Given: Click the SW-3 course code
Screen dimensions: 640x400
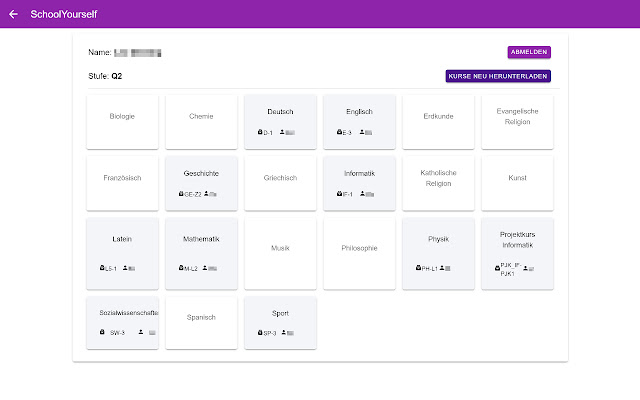Looking at the screenshot, I should [x=117, y=333].
